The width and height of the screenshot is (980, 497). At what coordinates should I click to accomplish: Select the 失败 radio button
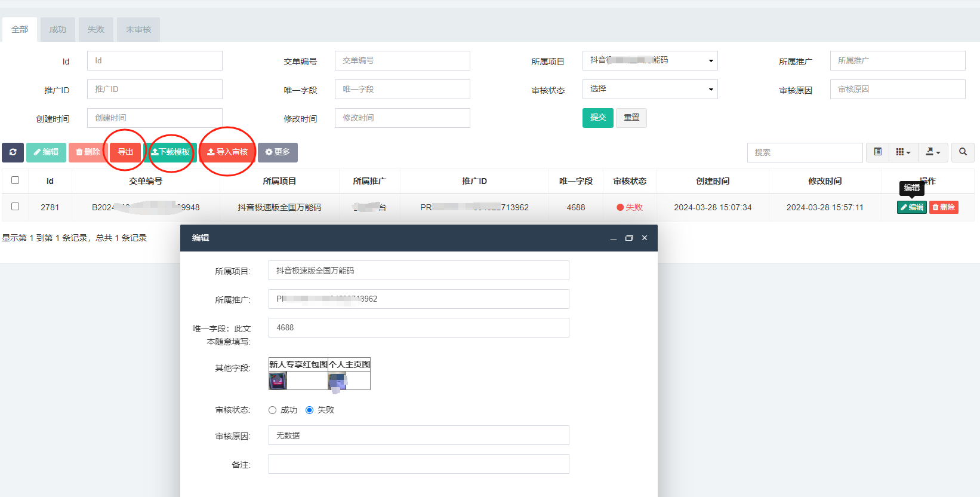pos(309,410)
